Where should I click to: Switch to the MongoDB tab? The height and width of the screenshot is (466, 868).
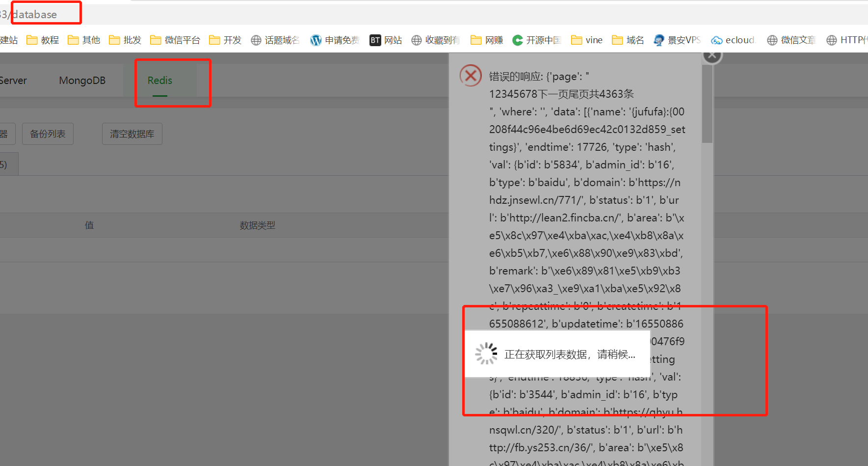pyautogui.click(x=82, y=81)
